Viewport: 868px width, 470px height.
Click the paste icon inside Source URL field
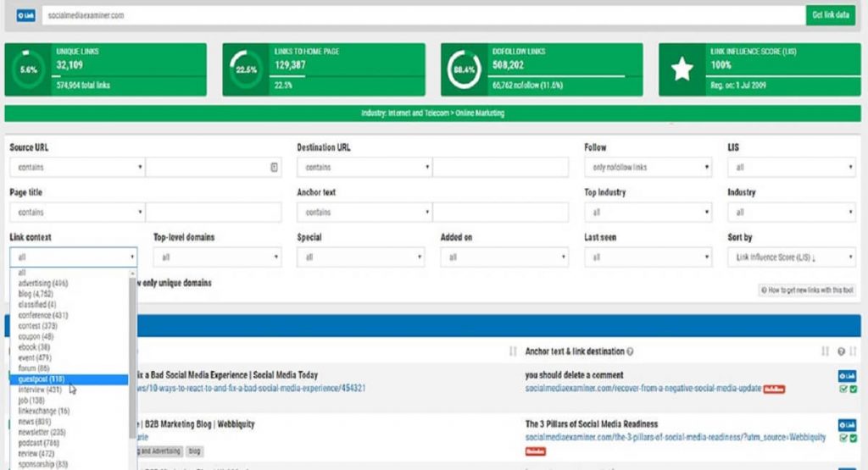(x=274, y=167)
